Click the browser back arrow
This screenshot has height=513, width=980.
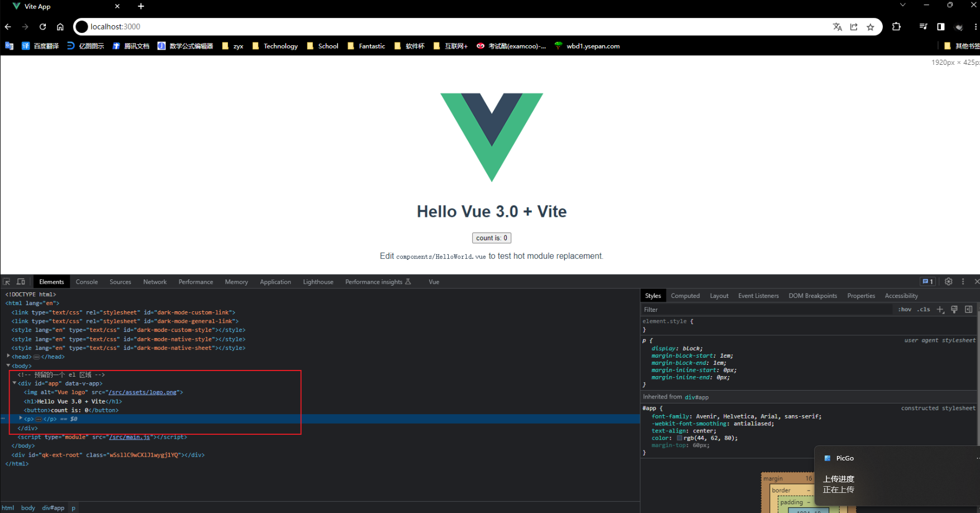[x=8, y=27]
